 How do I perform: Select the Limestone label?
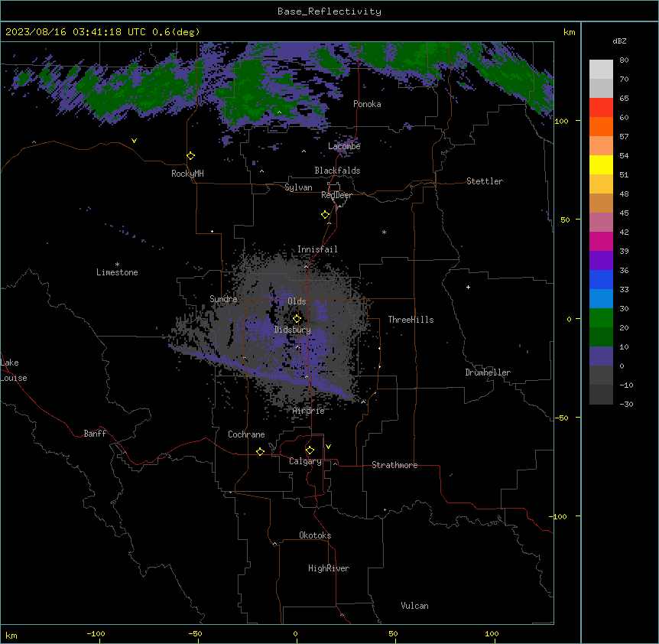117,272
